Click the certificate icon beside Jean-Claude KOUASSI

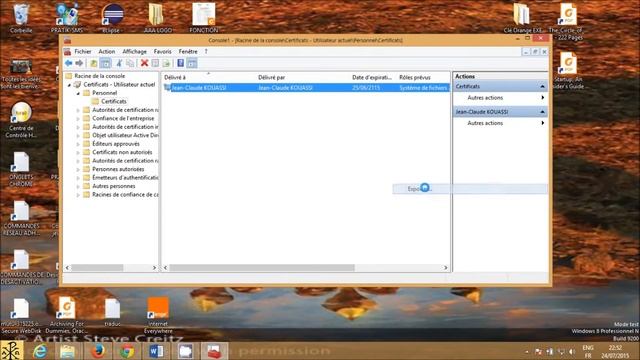tap(167, 87)
